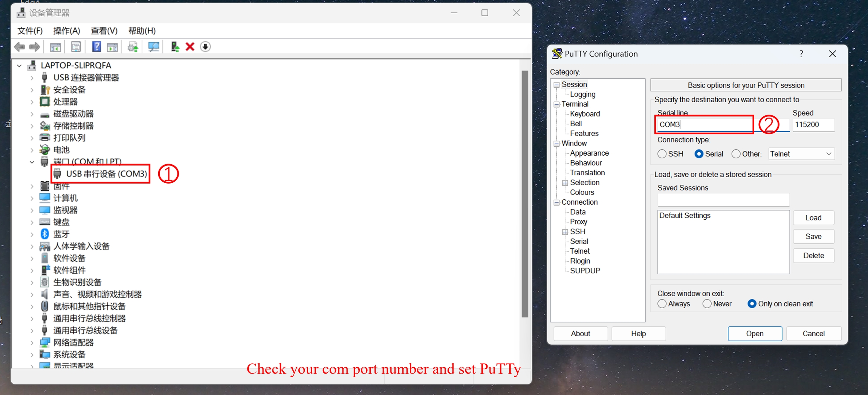Select the Other connection type radio button

click(x=736, y=154)
